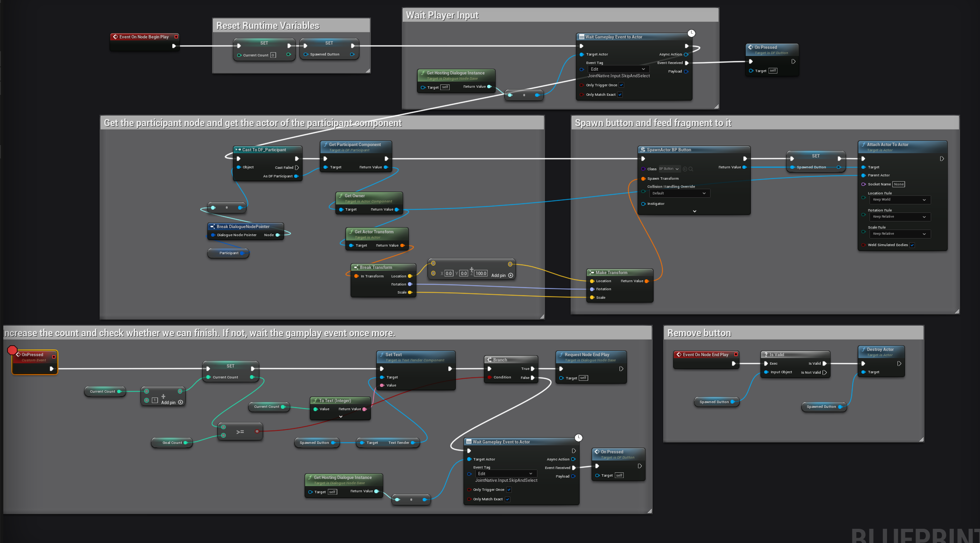Open the Event Tag Edit dropdown on the top Wait node
The width and height of the screenshot is (980, 543).
point(618,69)
